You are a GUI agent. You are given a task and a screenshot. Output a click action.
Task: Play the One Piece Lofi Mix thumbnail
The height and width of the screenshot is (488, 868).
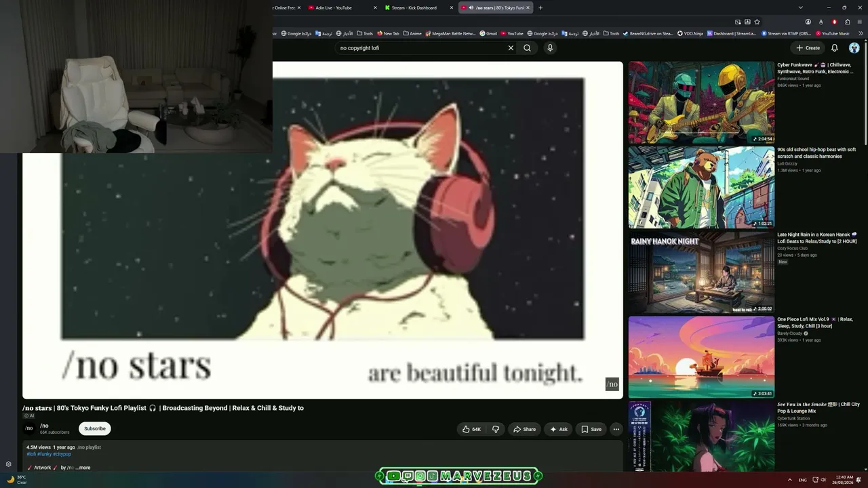[x=701, y=357]
